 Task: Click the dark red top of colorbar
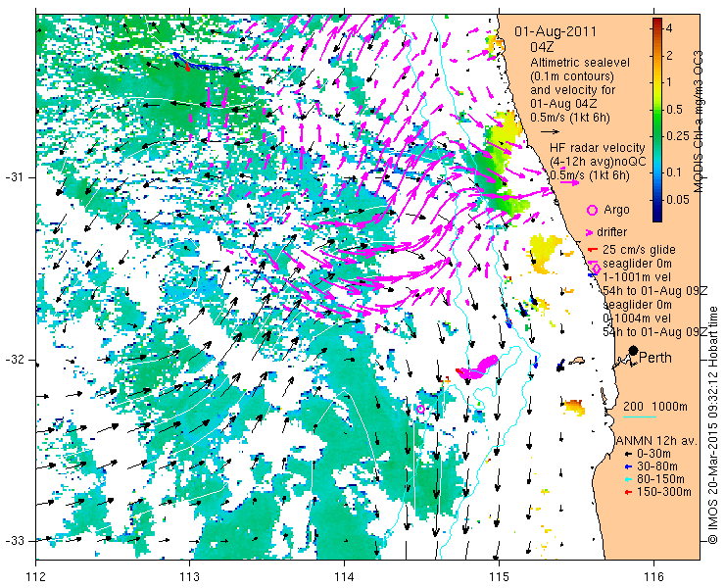pyautogui.click(x=657, y=22)
